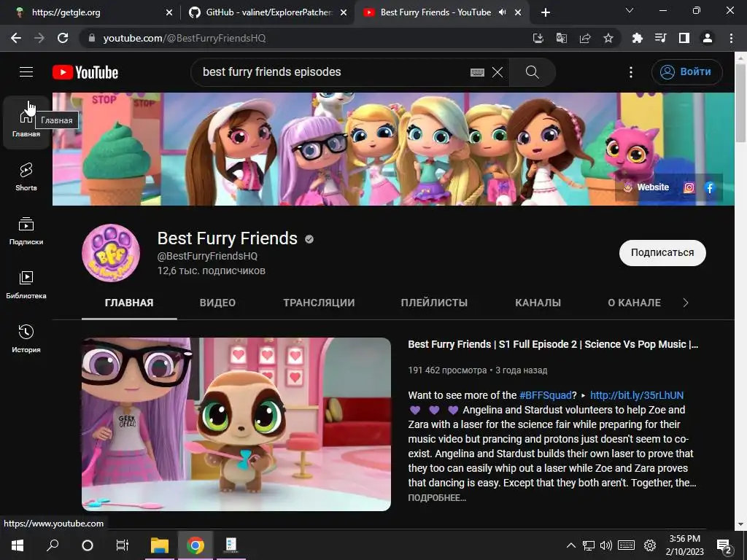Viewport: 747px width, 560px height.
Task: Click the Войти sign-in button
Action: click(x=686, y=72)
